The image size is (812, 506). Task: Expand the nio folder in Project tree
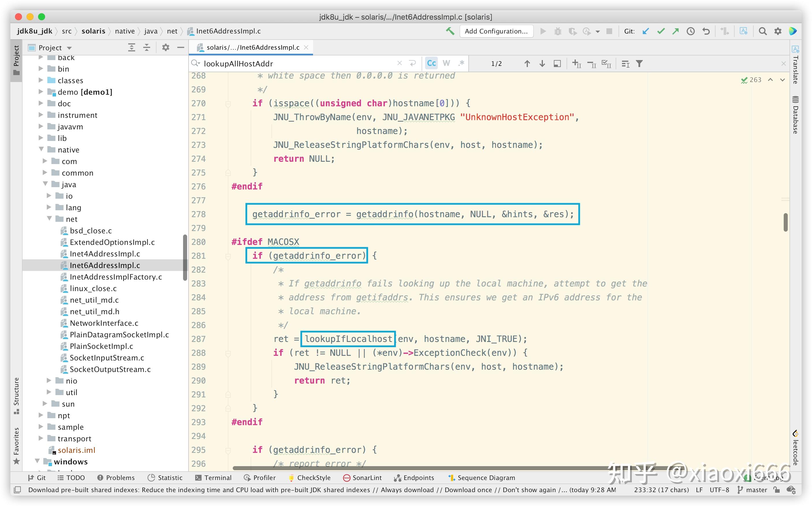pos(49,380)
